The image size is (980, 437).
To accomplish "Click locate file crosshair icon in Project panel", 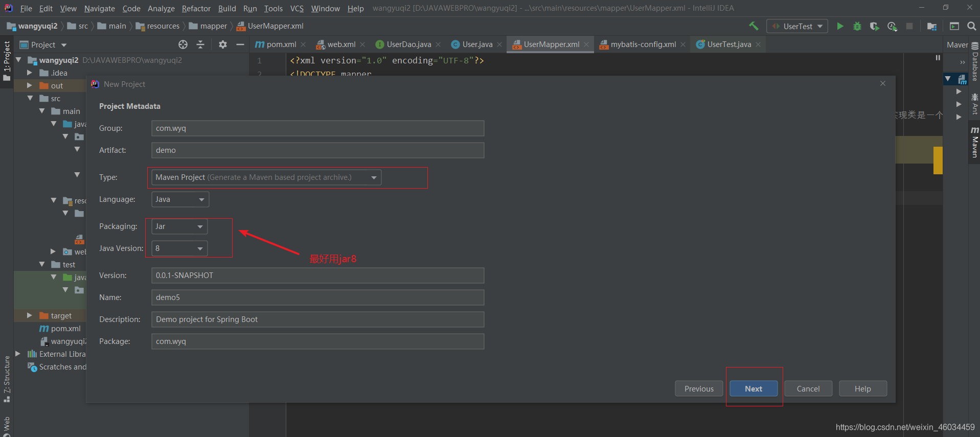I will [183, 44].
